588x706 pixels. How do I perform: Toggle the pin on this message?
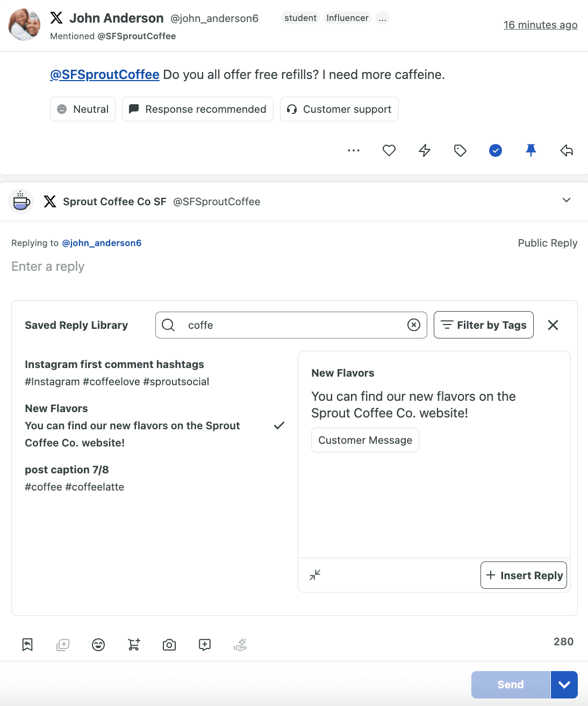(531, 150)
